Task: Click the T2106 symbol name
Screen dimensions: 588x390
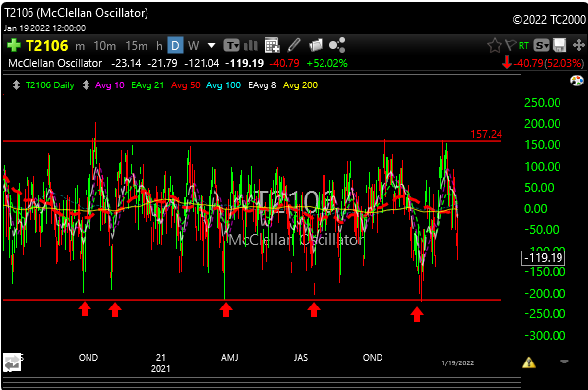Action: [47, 46]
